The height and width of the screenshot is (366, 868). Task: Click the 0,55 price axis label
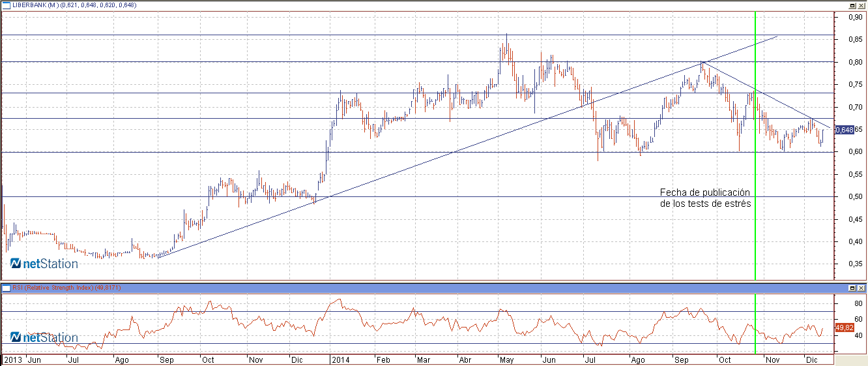856,174
